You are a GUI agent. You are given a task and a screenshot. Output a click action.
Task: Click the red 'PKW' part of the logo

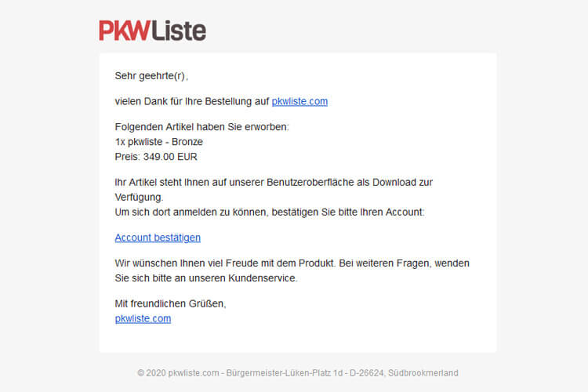[125, 31]
